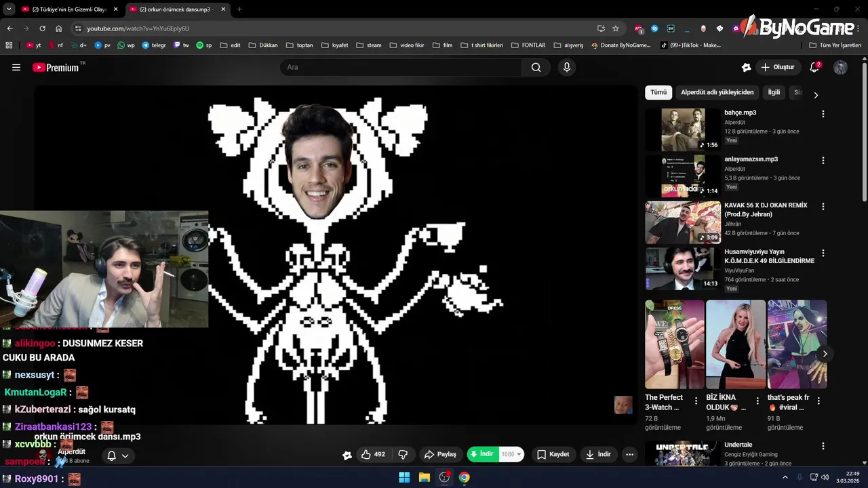Open the notifications bell in YouTube header
Viewport: 868px width, 488px height.
(815, 67)
